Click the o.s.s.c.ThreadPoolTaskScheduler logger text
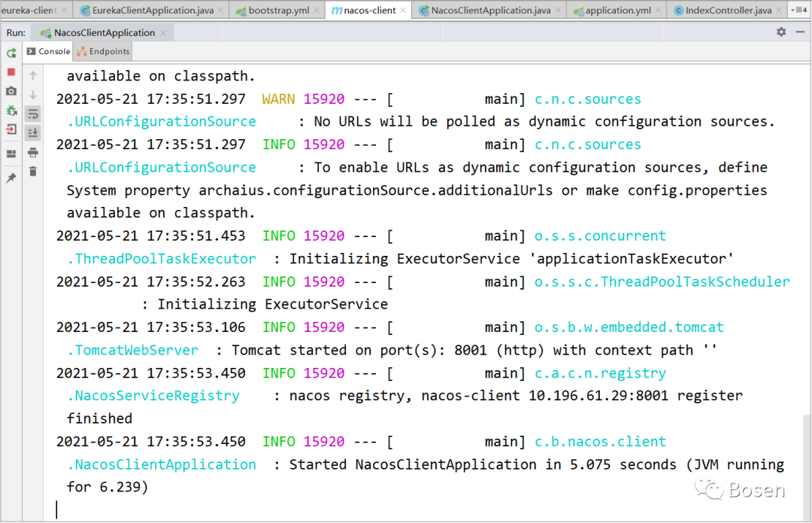This screenshot has width=812, height=523. [662, 281]
